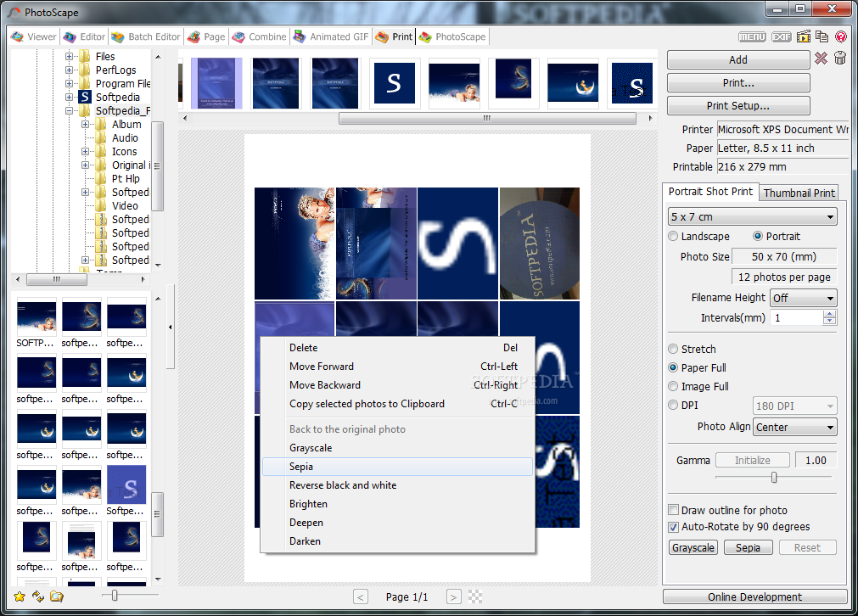858x616 pixels.
Task: Click the thumbnail size slider at bottom-left
Action: 115,595
